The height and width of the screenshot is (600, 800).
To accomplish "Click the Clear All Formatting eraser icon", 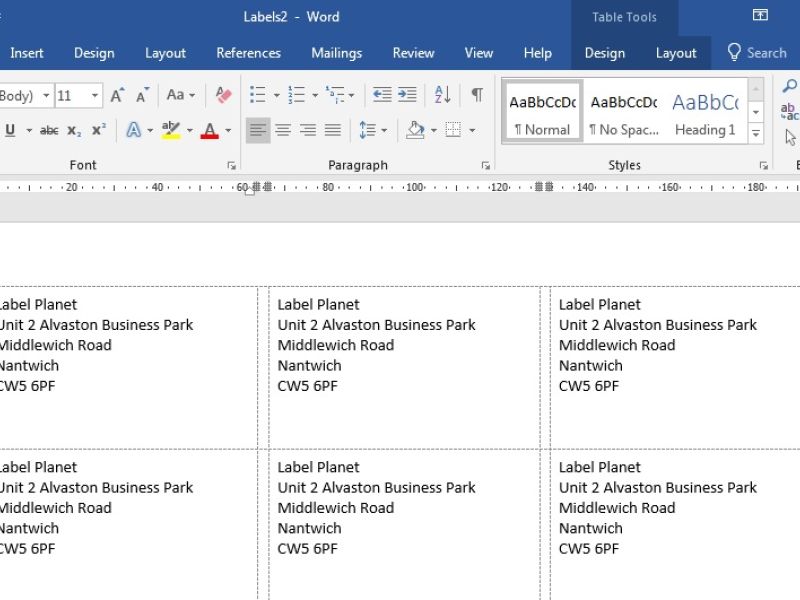I will (x=223, y=96).
